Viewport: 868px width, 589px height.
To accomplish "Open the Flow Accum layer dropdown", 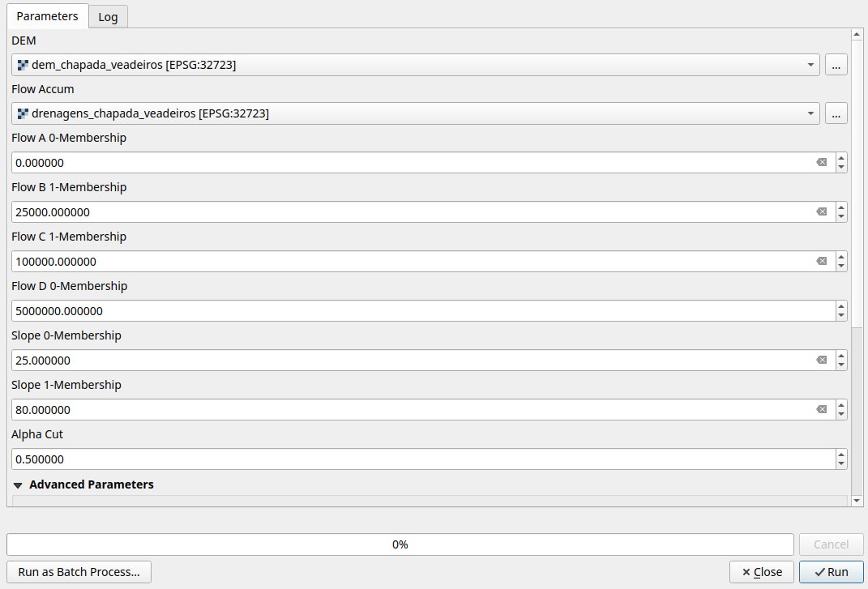I will click(811, 113).
